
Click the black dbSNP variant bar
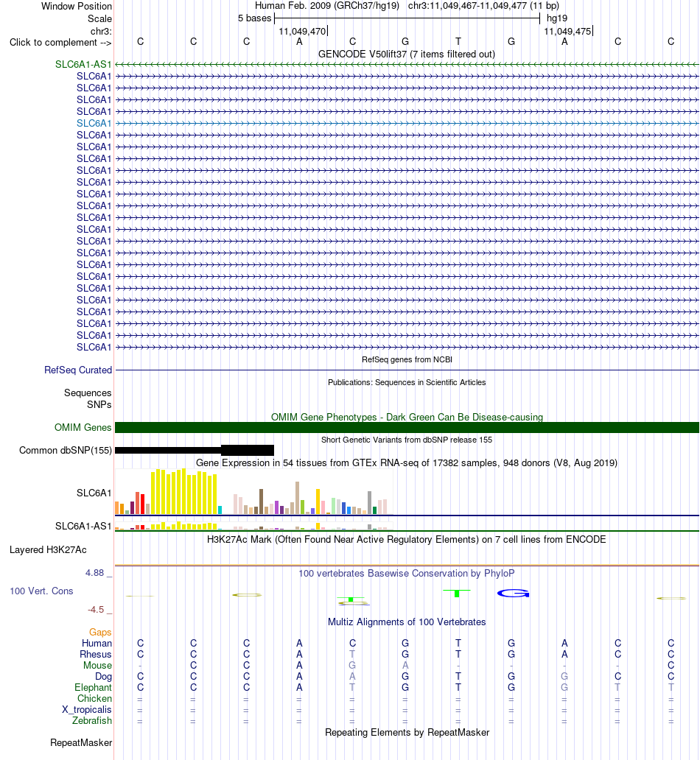click(195, 450)
